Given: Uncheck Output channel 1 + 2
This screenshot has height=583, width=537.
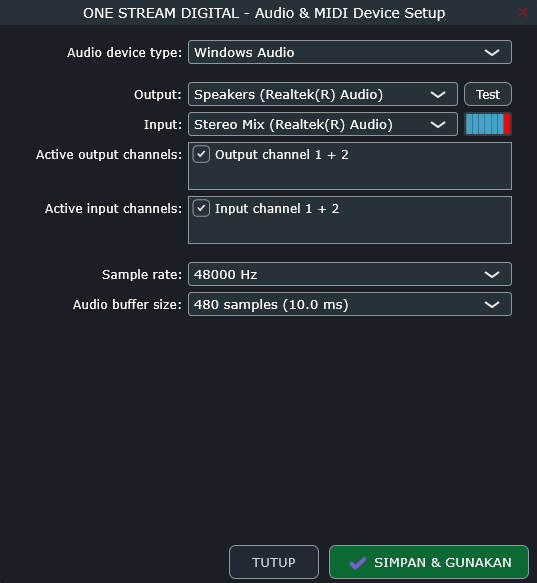Looking at the screenshot, I should pos(201,154).
